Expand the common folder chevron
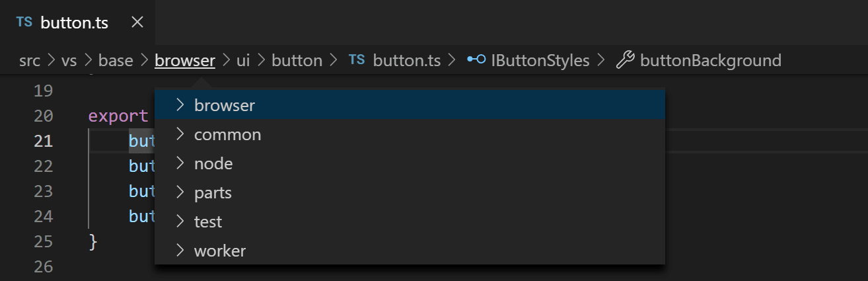The height and width of the screenshot is (281, 868). pos(179,134)
